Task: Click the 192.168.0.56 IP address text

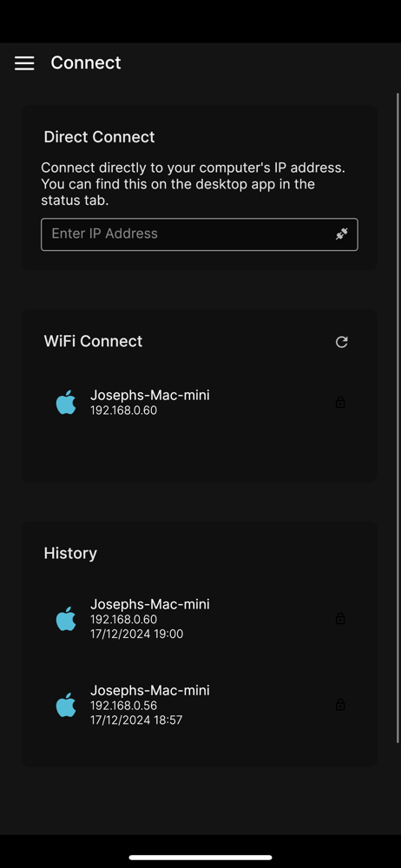Action: [x=123, y=706]
